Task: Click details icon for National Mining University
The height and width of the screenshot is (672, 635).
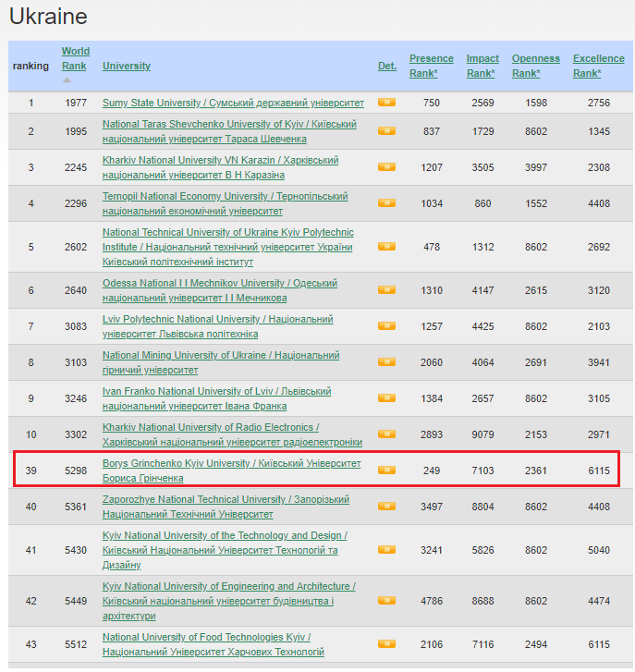Action: click(x=386, y=362)
